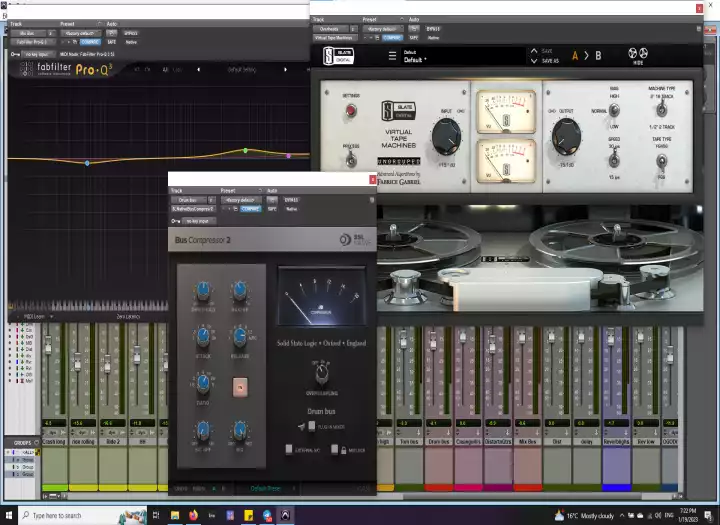Click the Ratio knob on Bus Compressor
The height and width of the screenshot is (525, 720).
(203, 383)
